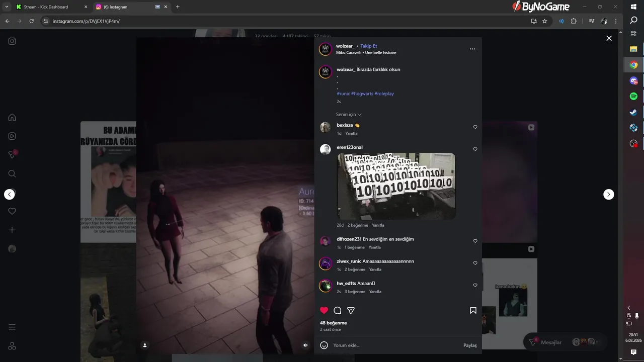Open Steam from the taskbar
Image resolution: width=644 pixels, height=362 pixels.
[x=633, y=112]
